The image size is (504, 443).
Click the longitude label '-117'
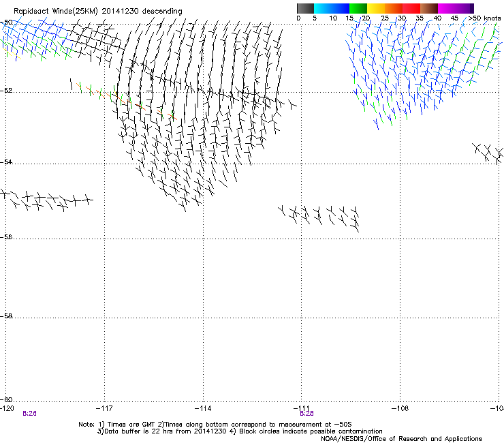tap(104, 408)
